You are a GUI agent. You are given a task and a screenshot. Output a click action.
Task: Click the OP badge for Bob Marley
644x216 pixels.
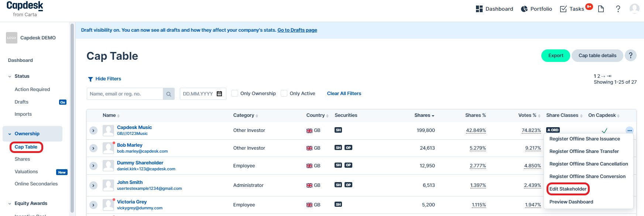[x=348, y=147]
